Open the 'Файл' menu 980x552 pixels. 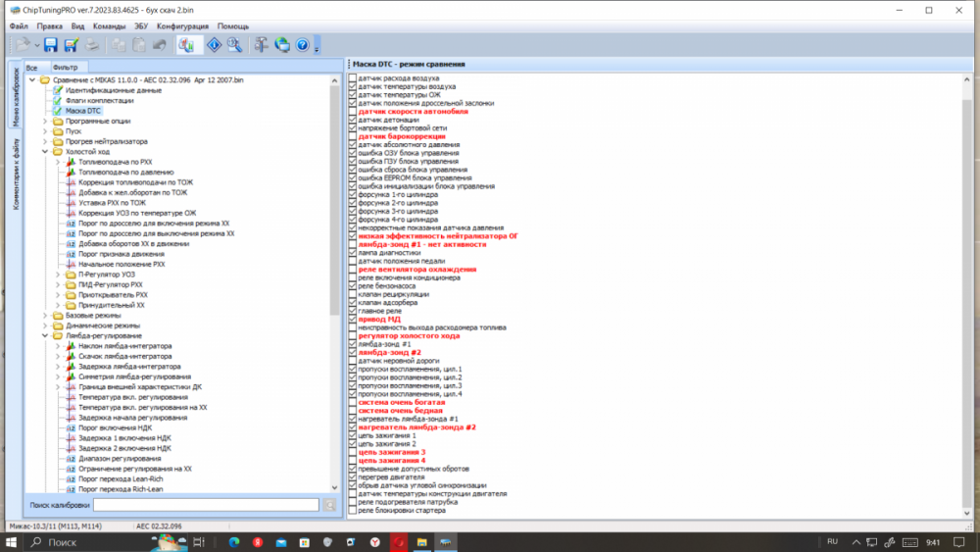click(19, 26)
